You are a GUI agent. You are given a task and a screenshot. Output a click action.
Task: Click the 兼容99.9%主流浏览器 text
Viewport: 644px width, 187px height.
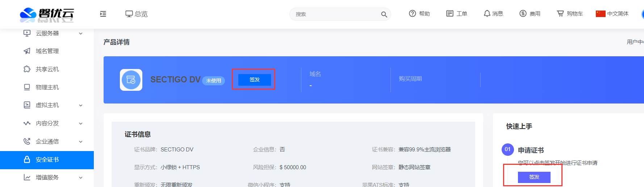[425, 150]
